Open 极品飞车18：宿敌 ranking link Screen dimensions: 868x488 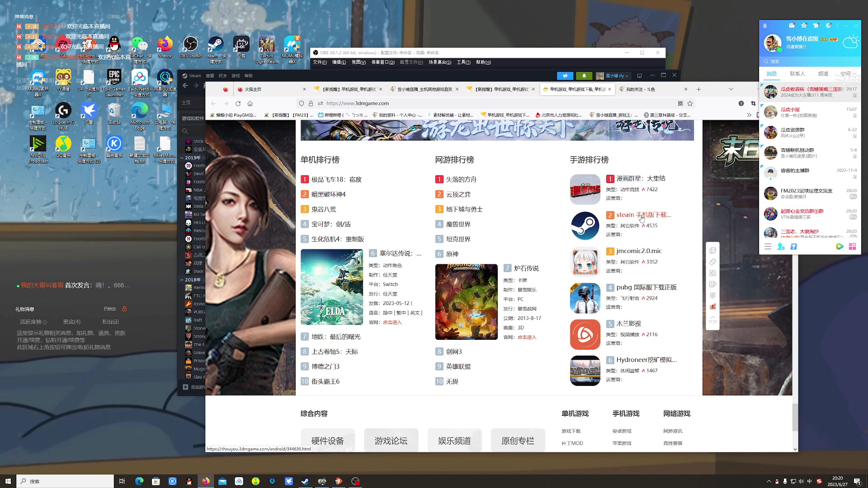[336, 179]
